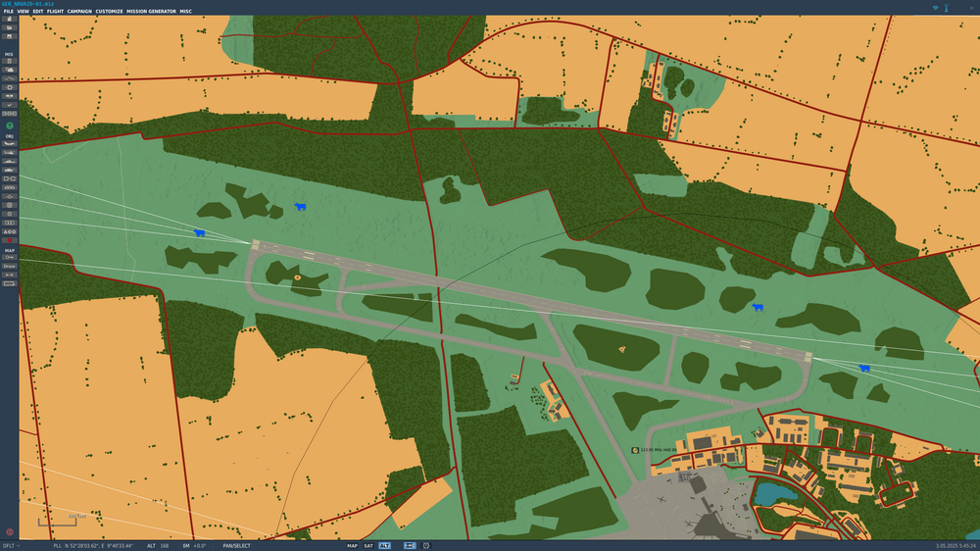Expand the DFLT dropdown in status bar
This screenshot has width=980, height=551.
coord(11,546)
